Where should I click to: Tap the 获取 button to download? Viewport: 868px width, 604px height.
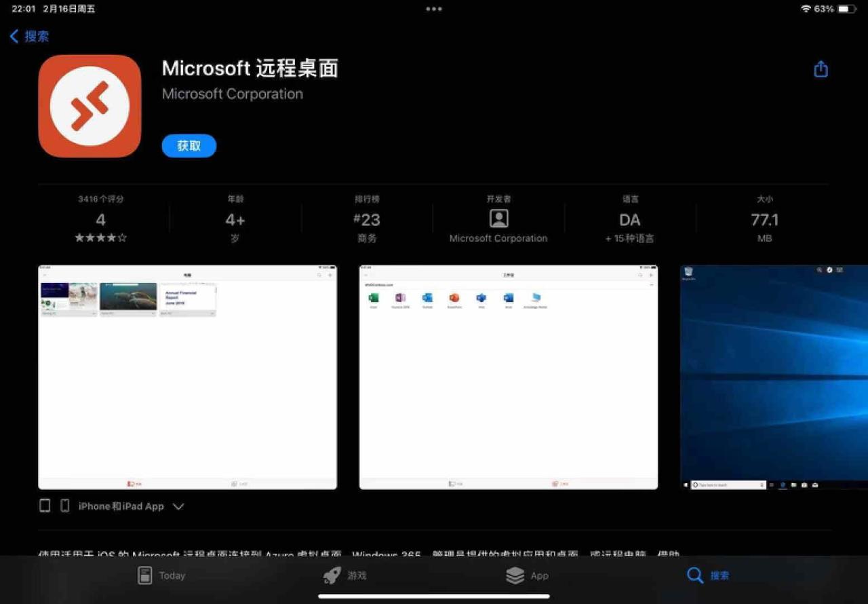point(189,146)
